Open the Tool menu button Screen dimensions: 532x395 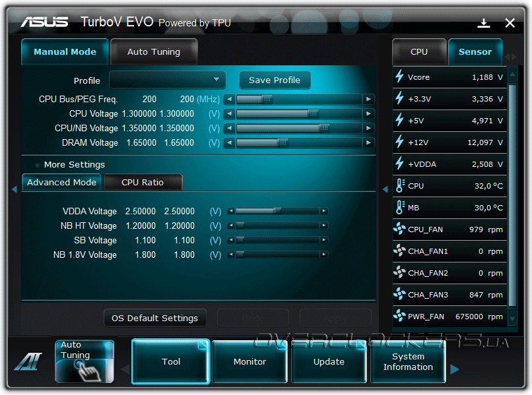pos(171,361)
